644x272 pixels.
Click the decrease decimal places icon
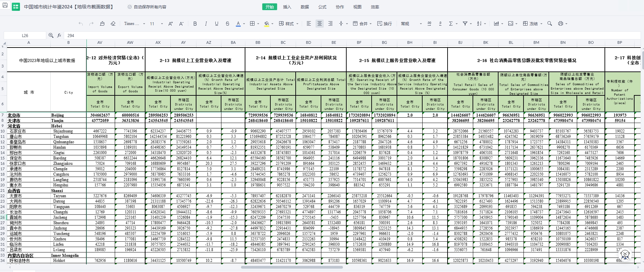(x=440, y=24)
